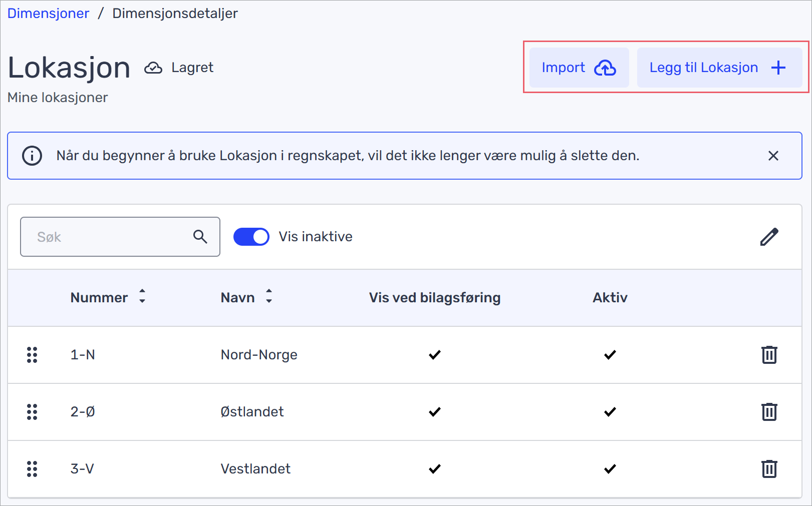Click the info icon in banner

point(32,156)
